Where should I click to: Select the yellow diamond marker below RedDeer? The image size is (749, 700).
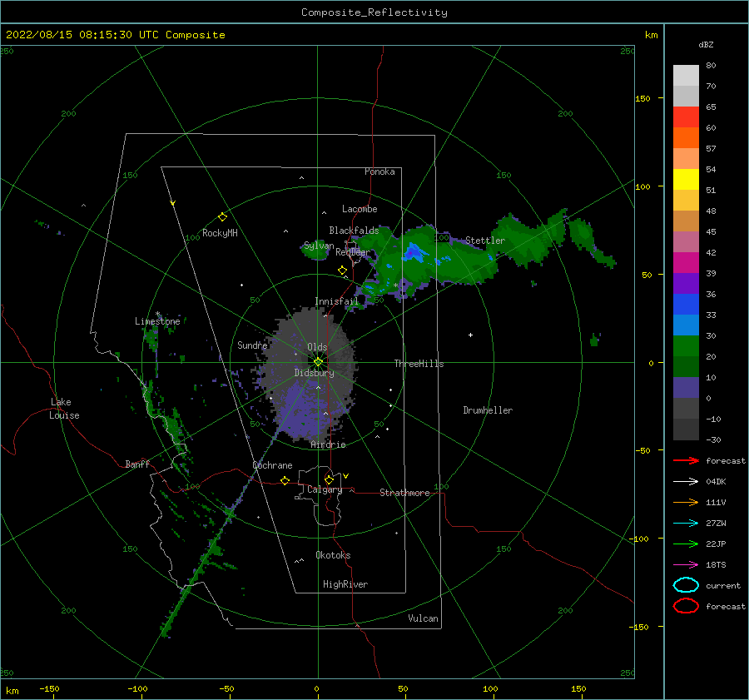(342, 270)
